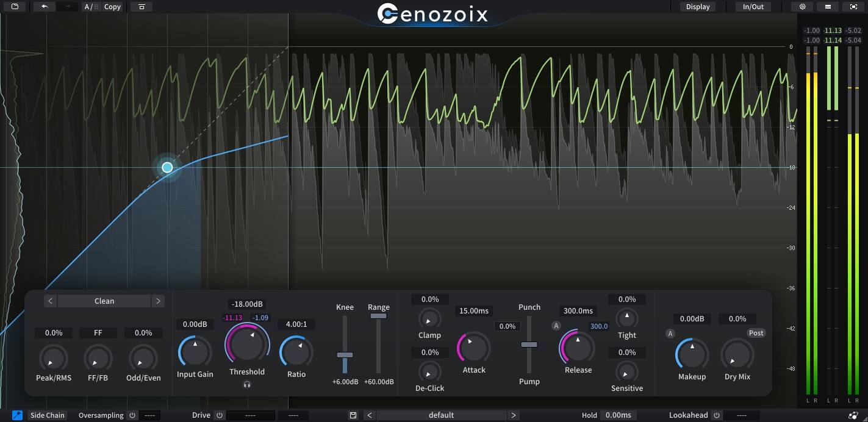Activate Post mode for Dry Mix
868x422 pixels.
[x=756, y=333]
